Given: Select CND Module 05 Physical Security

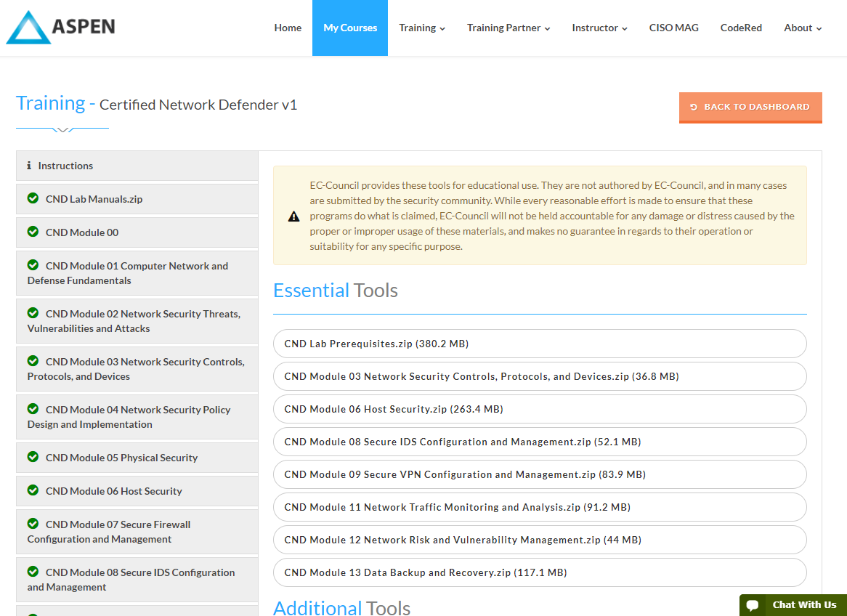Looking at the screenshot, I should pyautogui.click(x=137, y=458).
